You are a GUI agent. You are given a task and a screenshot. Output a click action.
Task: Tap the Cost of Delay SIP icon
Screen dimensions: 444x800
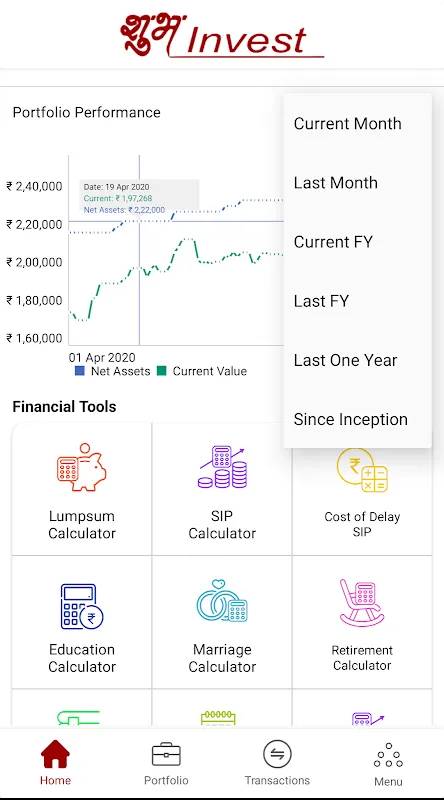click(x=362, y=470)
